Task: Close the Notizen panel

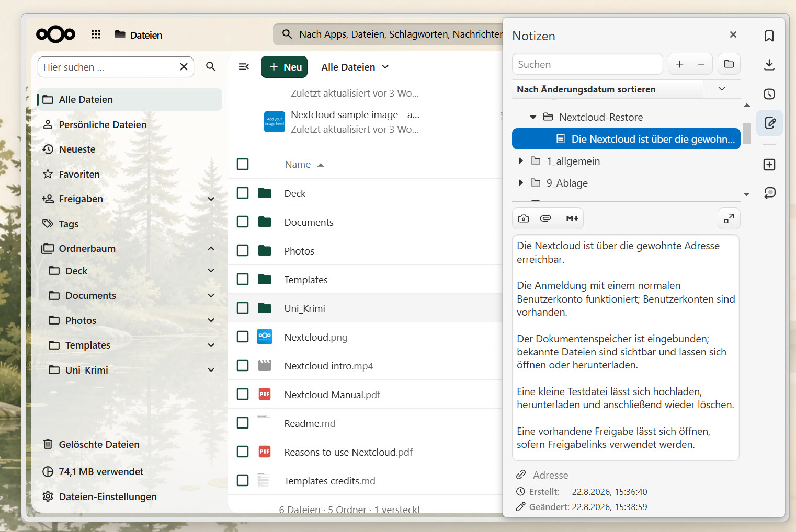Action: click(x=733, y=34)
